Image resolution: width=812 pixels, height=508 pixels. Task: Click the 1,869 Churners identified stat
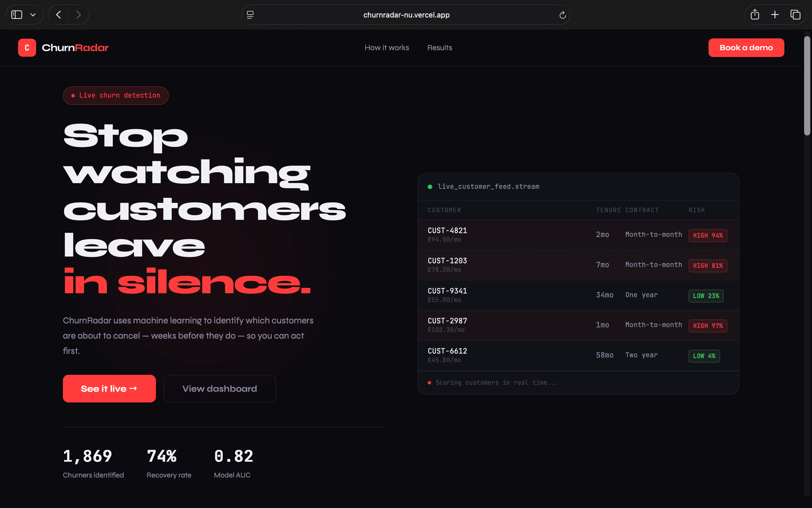click(x=93, y=463)
